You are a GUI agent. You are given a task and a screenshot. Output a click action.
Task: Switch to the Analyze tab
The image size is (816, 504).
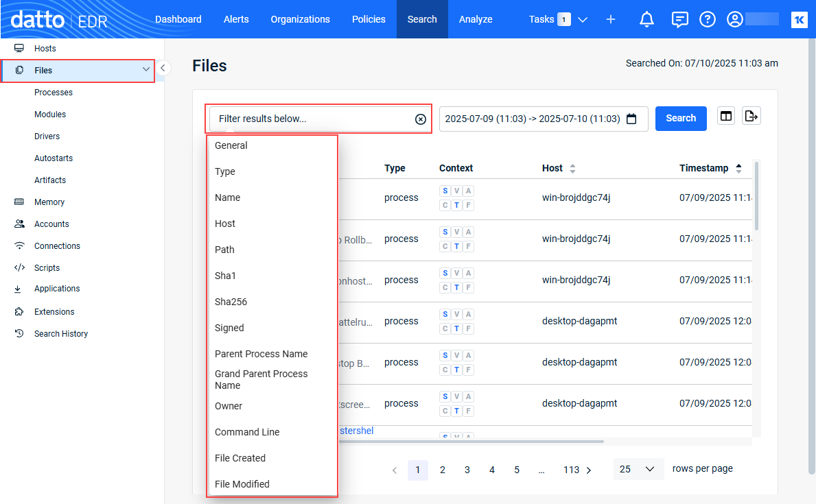coord(476,19)
